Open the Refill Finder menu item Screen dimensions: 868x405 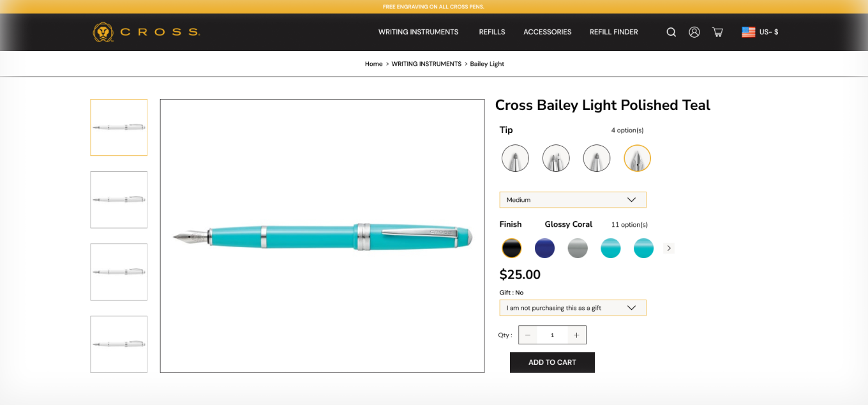pos(613,32)
